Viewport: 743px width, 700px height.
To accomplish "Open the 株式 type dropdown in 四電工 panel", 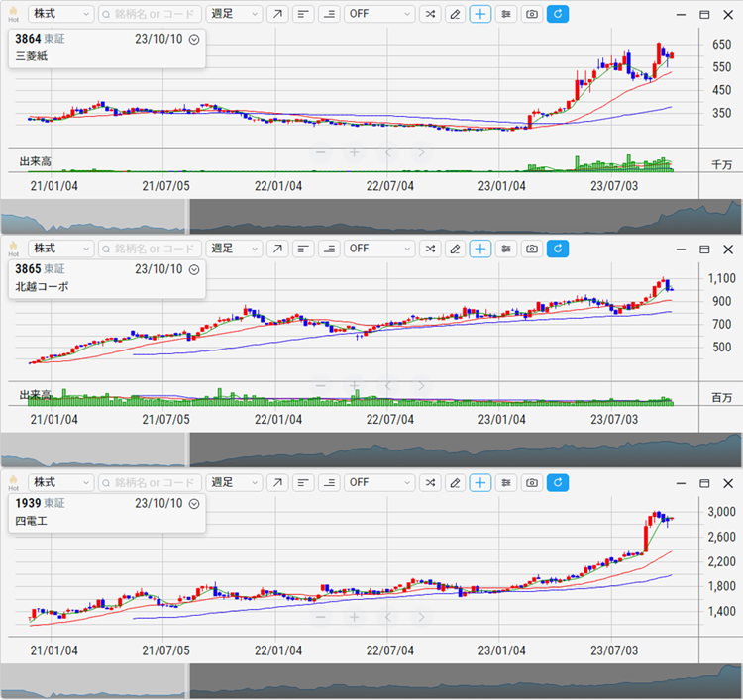I will click(60, 482).
